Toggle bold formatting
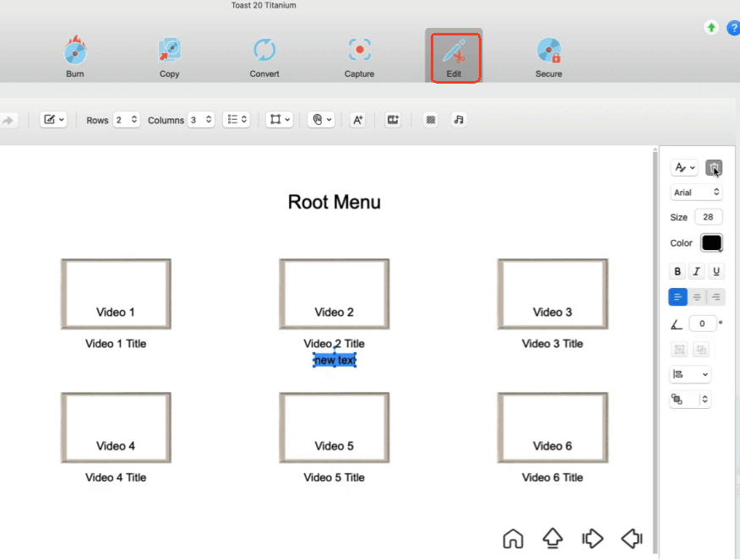This screenshot has width=740, height=560. coord(677,271)
